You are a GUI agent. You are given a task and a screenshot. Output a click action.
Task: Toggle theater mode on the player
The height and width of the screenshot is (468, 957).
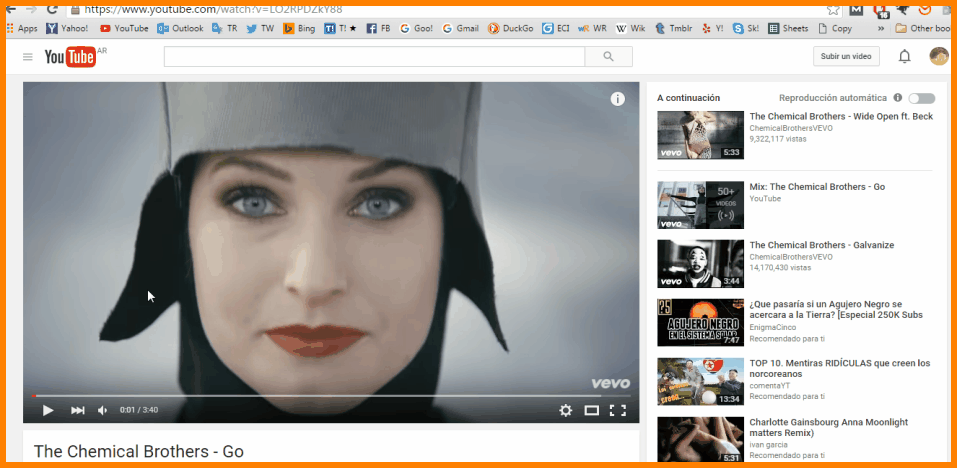click(x=592, y=410)
